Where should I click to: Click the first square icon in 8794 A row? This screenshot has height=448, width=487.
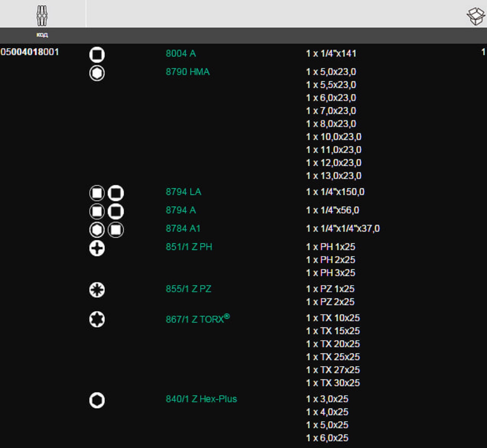click(x=97, y=211)
